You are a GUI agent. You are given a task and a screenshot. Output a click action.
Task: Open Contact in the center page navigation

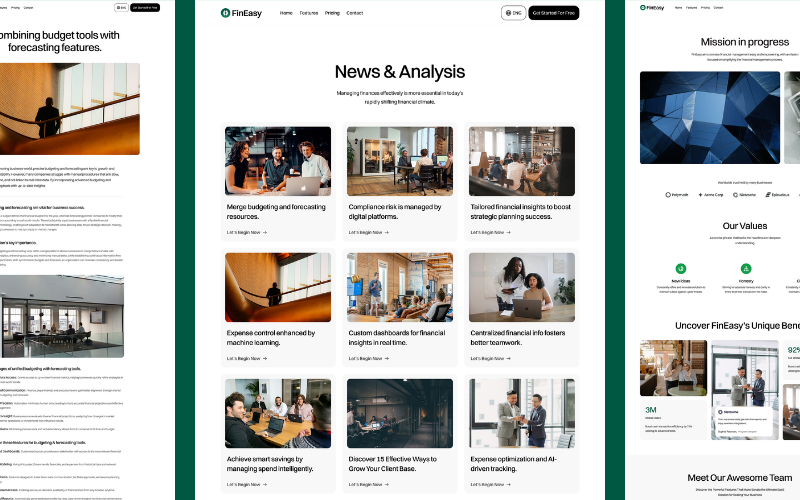pyautogui.click(x=355, y=13)
